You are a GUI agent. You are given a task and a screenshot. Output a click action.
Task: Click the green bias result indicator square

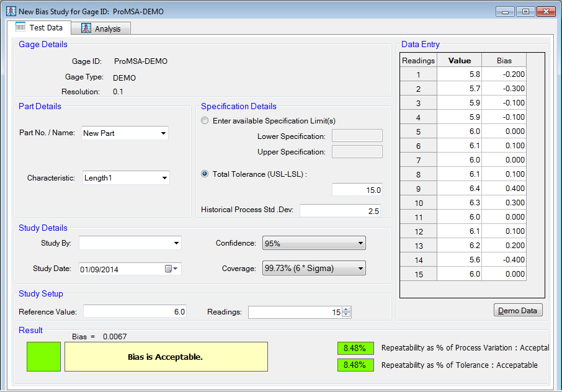pyautogui.click(x=43, y=357)
